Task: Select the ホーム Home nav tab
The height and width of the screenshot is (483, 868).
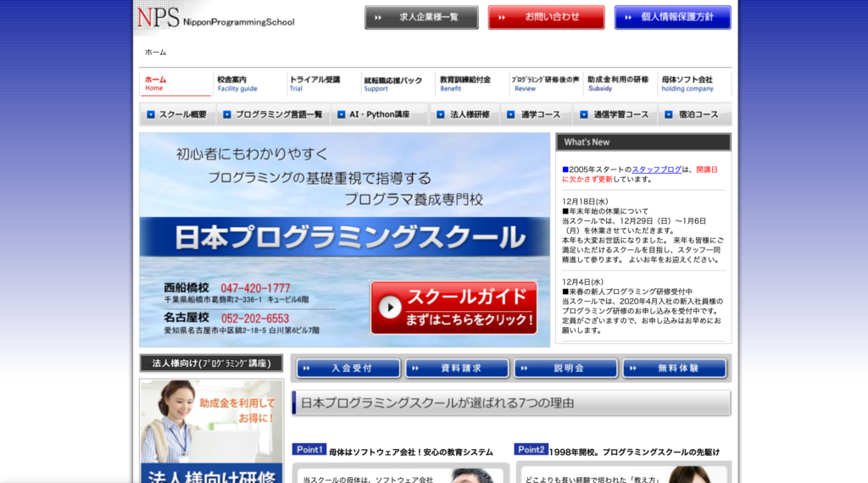Action: (175, 84)
